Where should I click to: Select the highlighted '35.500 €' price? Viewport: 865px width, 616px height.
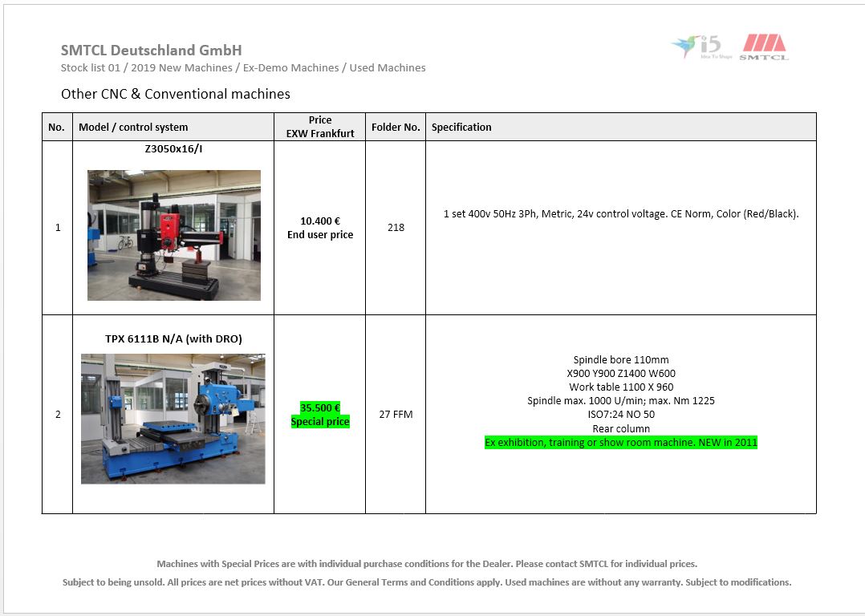click(x=320, y=407)
